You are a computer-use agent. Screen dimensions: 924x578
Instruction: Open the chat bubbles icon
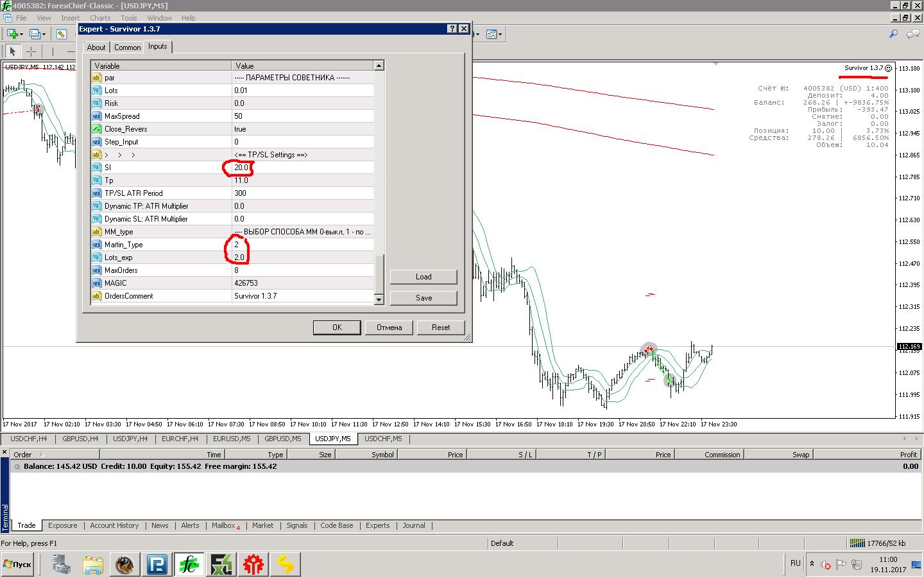913,34
